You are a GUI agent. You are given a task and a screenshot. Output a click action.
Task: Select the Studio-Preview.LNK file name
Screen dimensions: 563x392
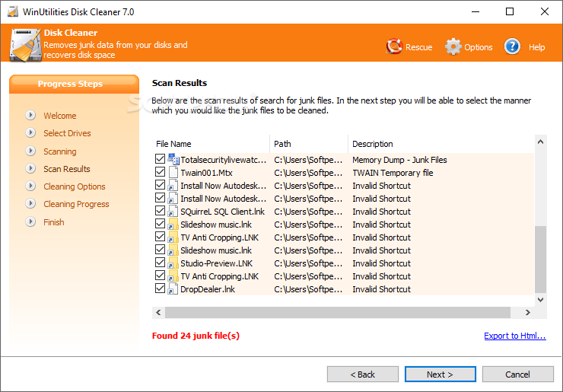pos(217,263)
